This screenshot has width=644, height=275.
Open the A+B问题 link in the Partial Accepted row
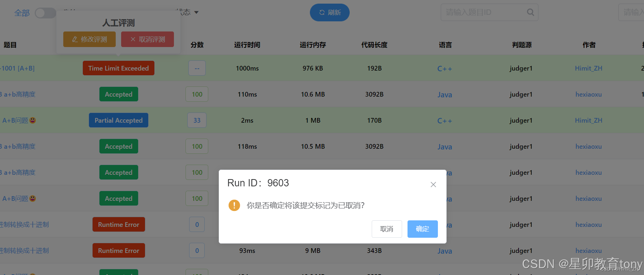pos(19,120)
